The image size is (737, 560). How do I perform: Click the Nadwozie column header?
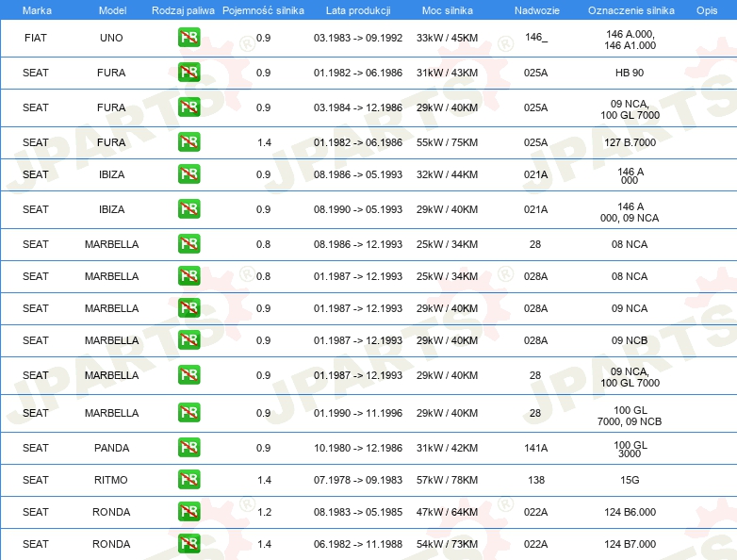[537, 10]
